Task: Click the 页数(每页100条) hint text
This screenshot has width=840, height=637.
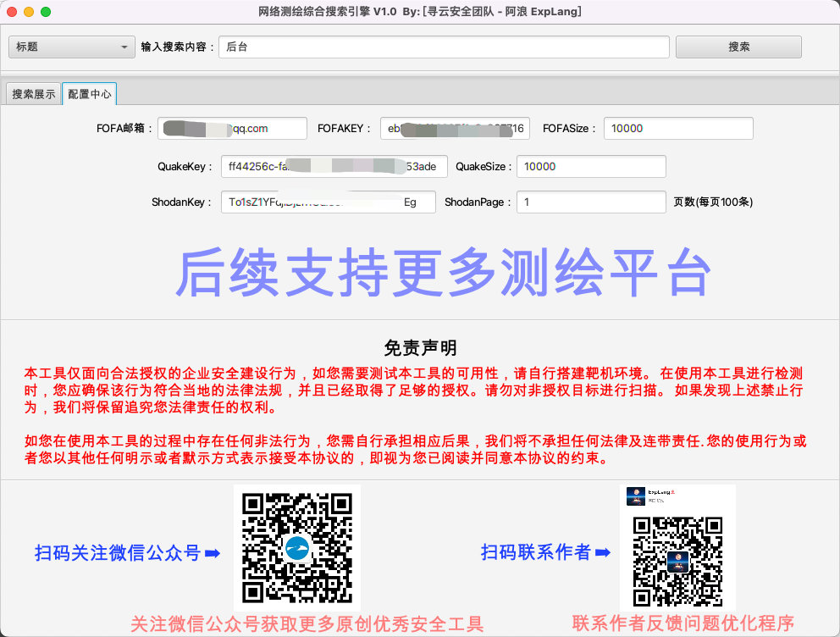Action: [x=713, y=202]
